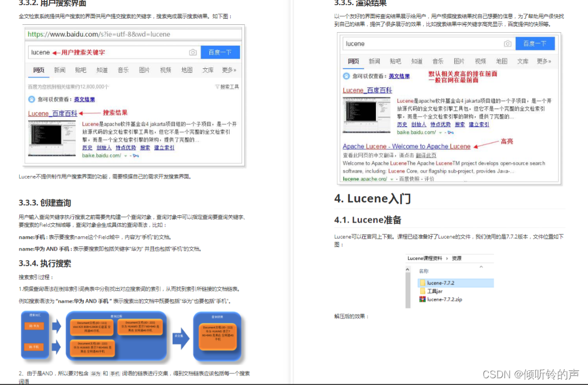Select 音乐 tab in section 3.3.2 screenshot

coord(123,70)
